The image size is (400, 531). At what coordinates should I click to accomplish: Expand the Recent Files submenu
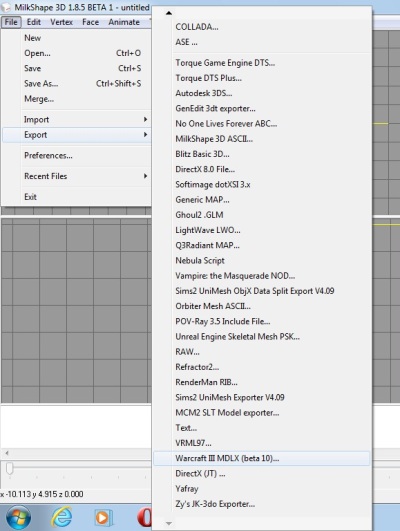(77, 176)
